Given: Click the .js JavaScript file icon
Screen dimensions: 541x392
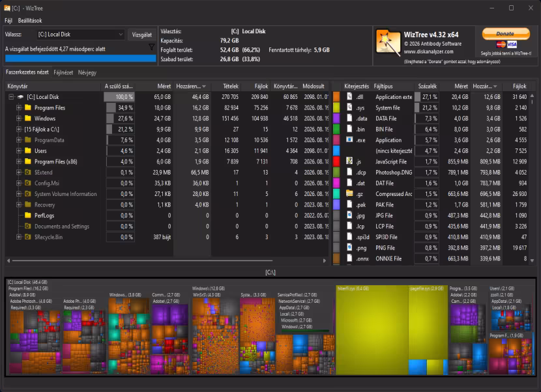Looking at the screenshot, I should pos(349,161).
